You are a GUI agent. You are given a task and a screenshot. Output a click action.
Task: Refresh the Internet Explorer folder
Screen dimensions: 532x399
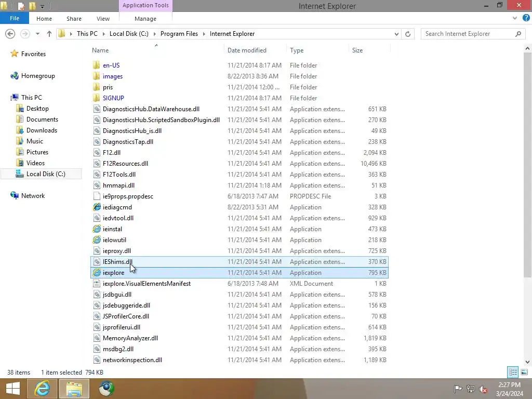(x=408, y=34)
